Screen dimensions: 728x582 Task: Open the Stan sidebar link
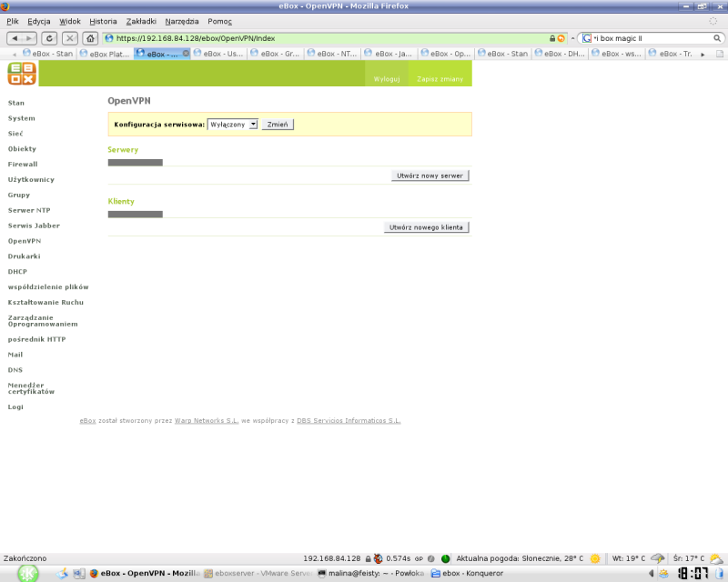[x=16, y=103]
